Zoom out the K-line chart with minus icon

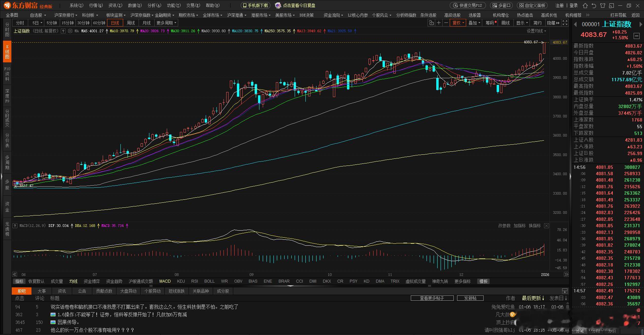pyautogui.click(x=446, y=23)
